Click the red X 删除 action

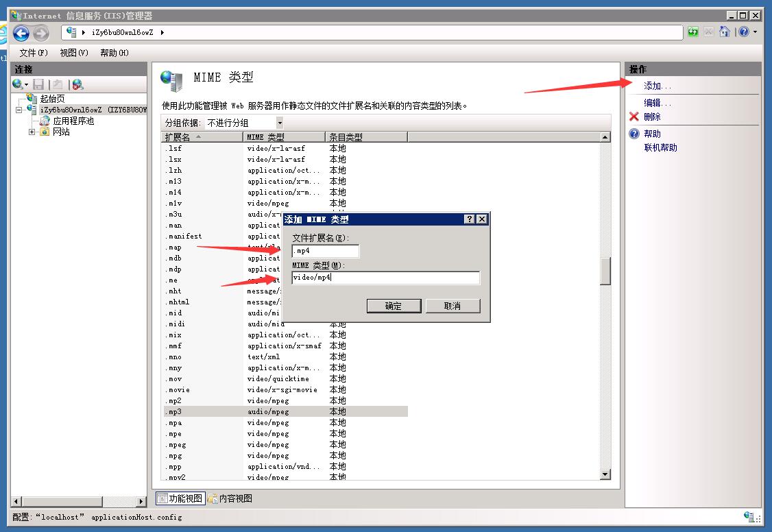[x=634, y=117]
